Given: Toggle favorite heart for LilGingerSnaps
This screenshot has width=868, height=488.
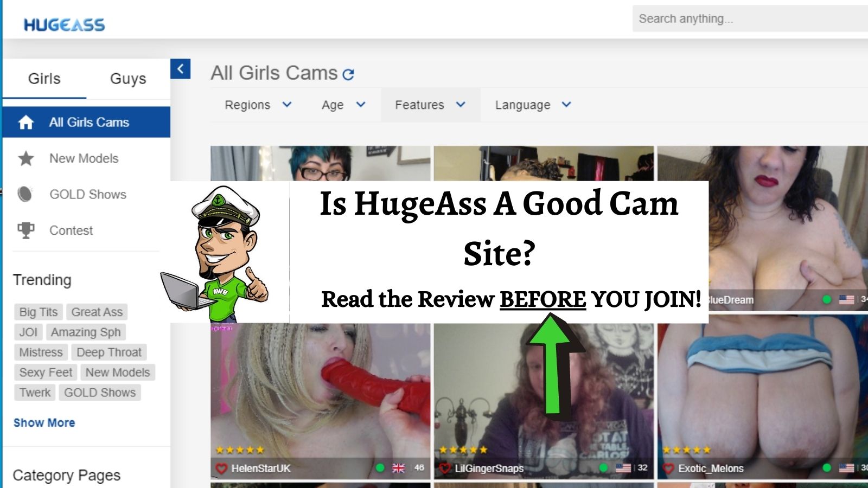Looking at the screenshot, I should point(445,468).
